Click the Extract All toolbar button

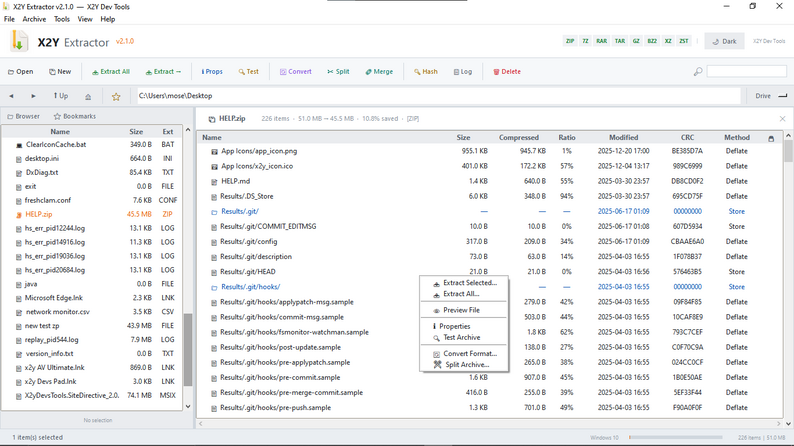point(111,71)
